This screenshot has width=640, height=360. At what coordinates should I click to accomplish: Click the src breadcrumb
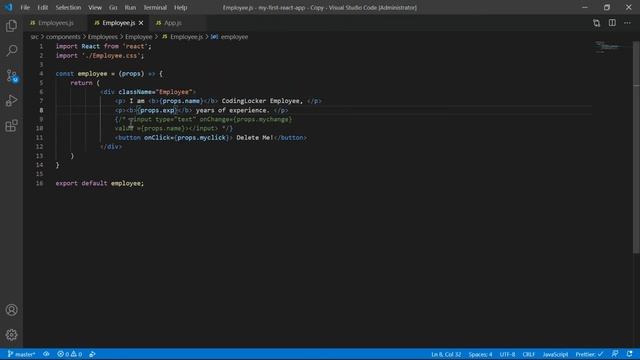34,37
